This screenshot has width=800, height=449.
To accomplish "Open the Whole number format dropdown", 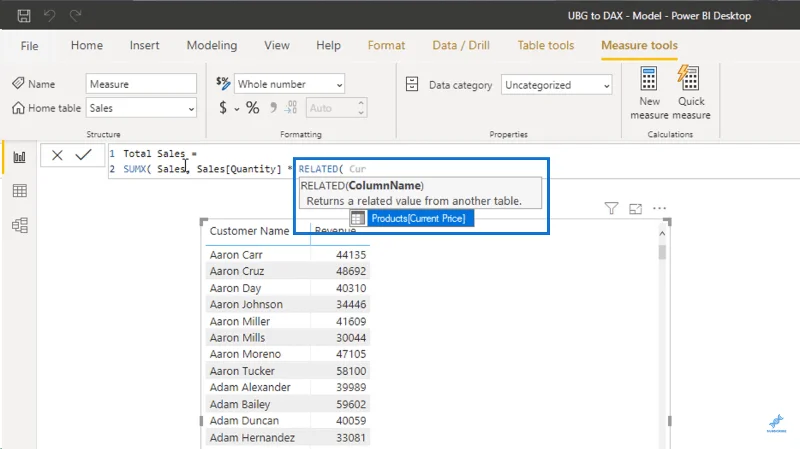I will pos(289,84).
